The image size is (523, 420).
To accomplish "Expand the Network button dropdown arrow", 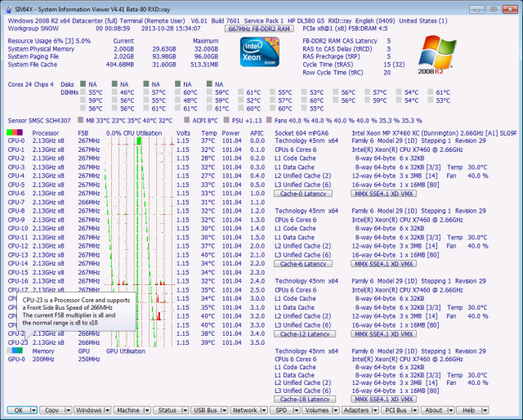I will coord(263,410).
